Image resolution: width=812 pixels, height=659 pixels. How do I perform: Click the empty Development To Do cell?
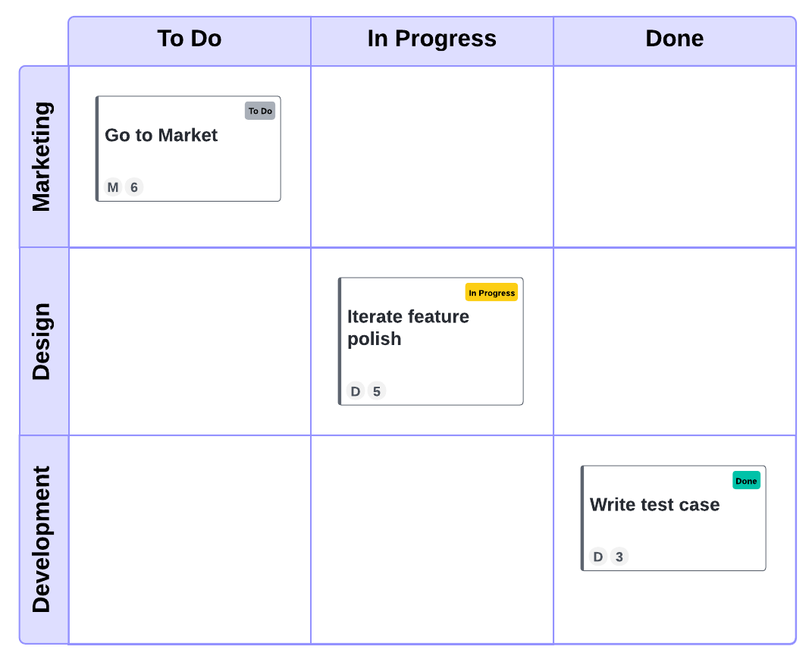point(190,539)
